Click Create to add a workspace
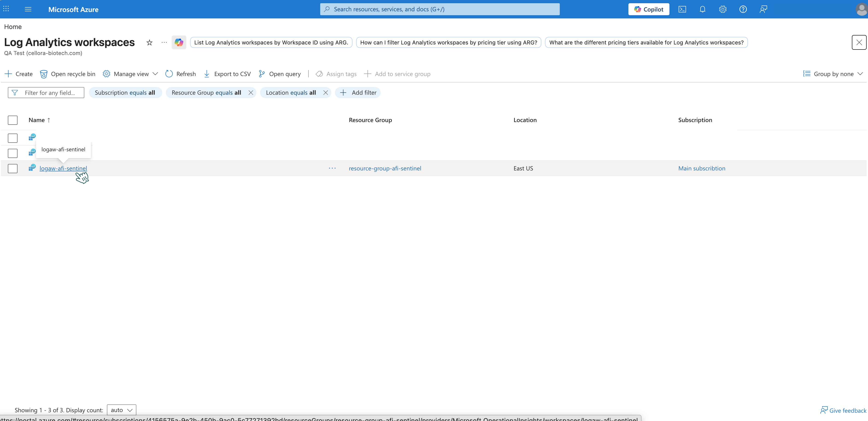868x421 pixels. pos(18,74)
